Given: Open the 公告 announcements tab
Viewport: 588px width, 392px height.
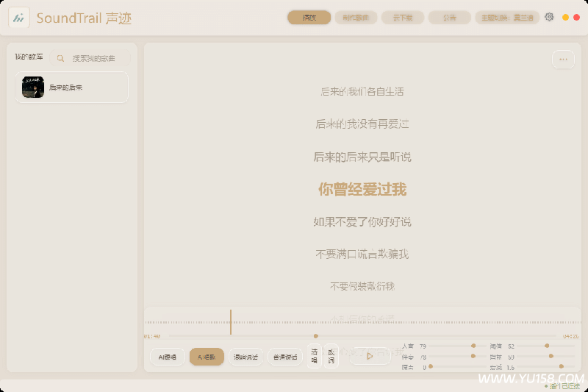Looking at the screenshot, I should 449,18.
